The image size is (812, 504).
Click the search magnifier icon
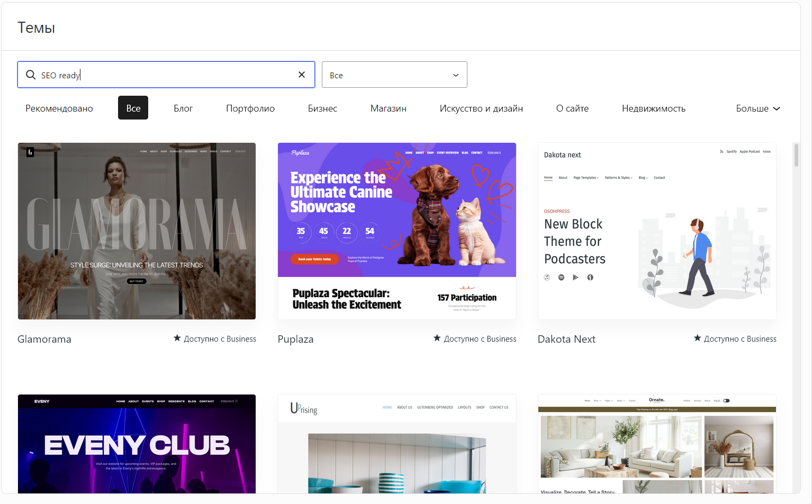click(x=30, y=75)
